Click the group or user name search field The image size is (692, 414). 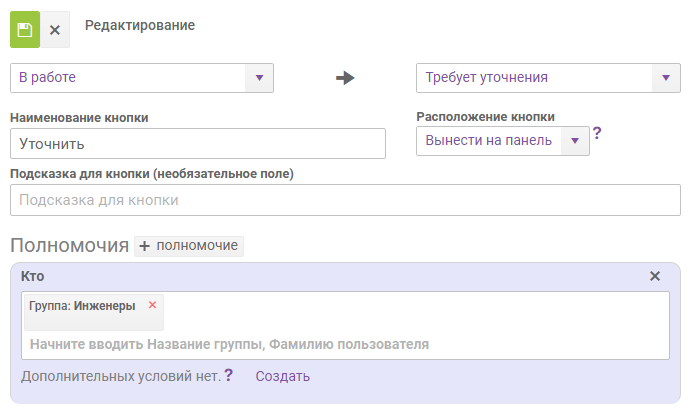[x=345, y=344]
